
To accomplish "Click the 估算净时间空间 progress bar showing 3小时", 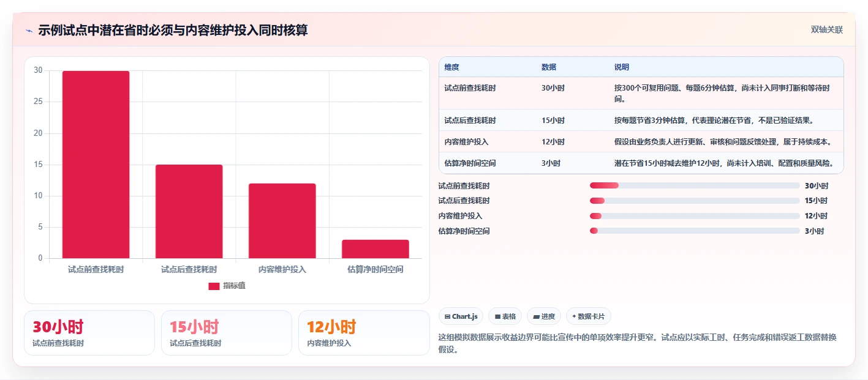I will click(x=695, y=231).
